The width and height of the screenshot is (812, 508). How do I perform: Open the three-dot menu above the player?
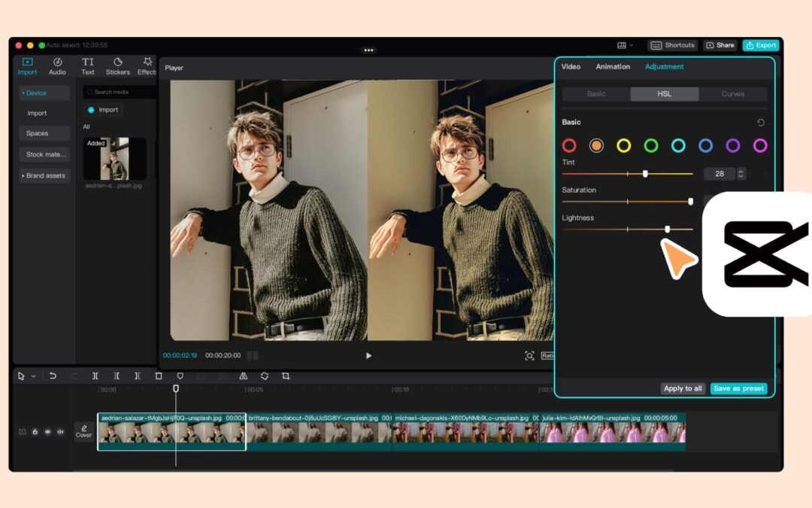pyautogui.click(x=368, y=50)
